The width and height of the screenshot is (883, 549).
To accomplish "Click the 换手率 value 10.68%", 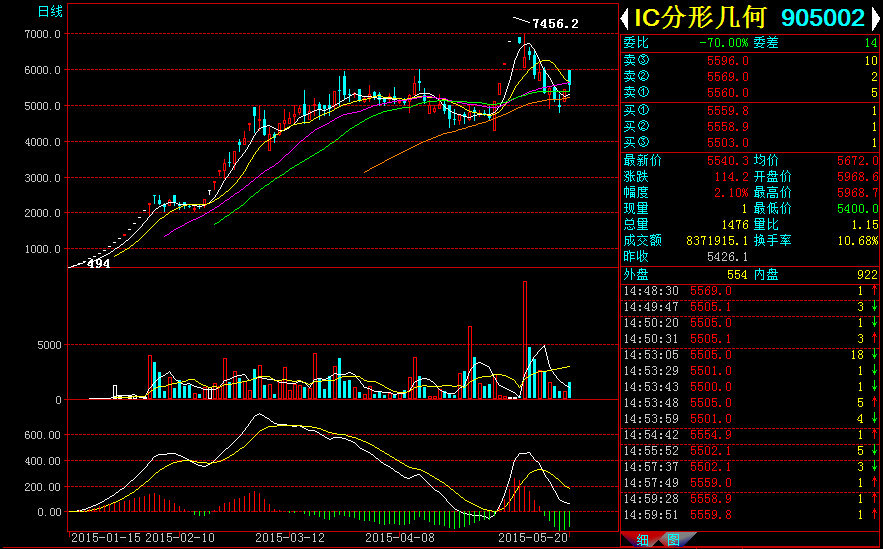I will tap(857, 240).
